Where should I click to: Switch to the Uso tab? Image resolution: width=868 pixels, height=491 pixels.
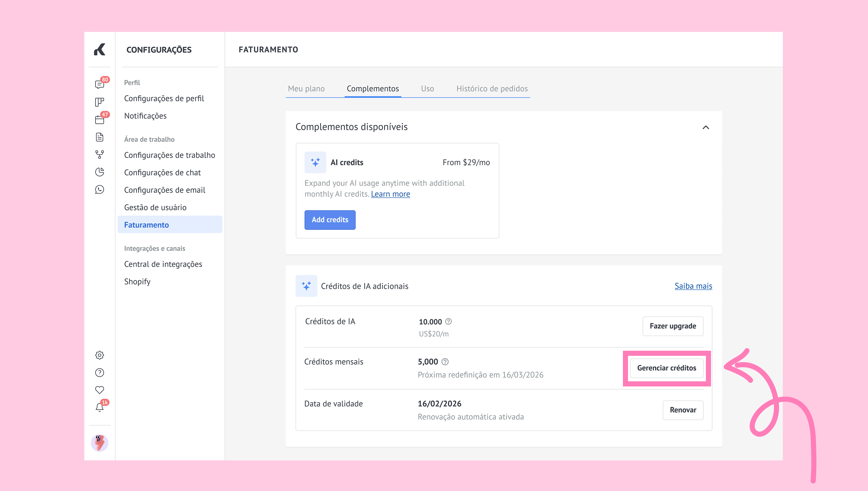(x=427, y=89)
